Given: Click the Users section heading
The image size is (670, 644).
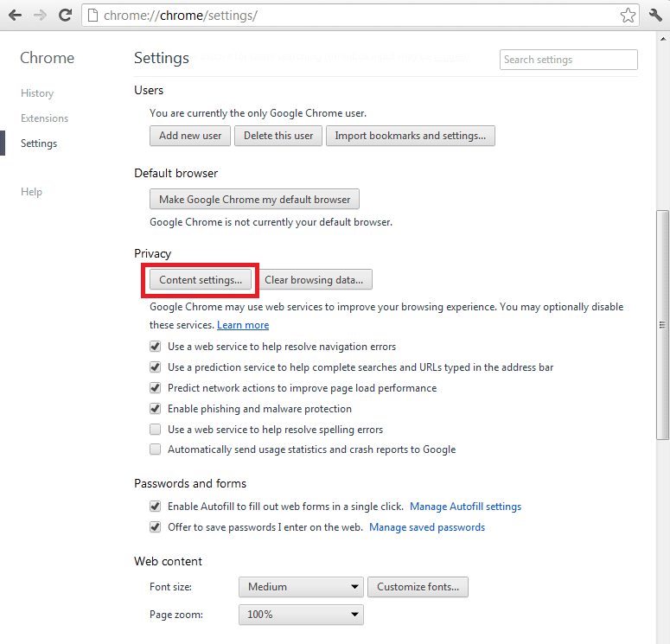Looking at the screenshot, I should pyautogui.click(x=149, y=90).
